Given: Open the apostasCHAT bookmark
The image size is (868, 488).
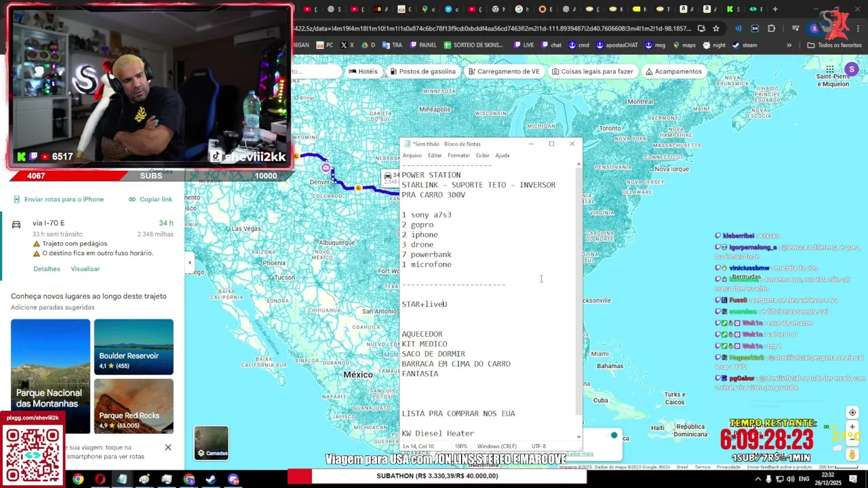Looking at the screenshot, I should pyautogui.click(x=616, y=45).
